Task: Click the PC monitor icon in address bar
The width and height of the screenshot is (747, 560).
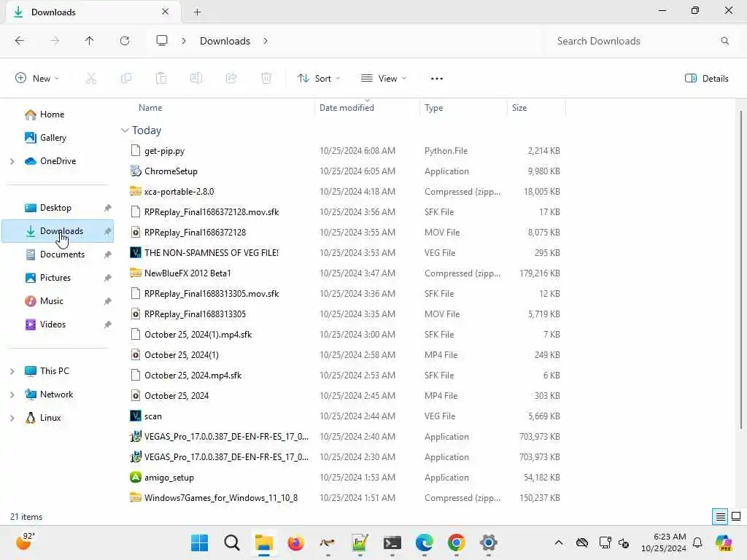Action: (x=162, y=41)
